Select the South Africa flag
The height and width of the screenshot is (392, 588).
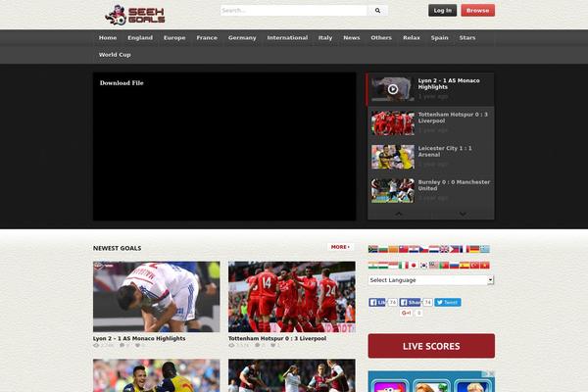372,249
